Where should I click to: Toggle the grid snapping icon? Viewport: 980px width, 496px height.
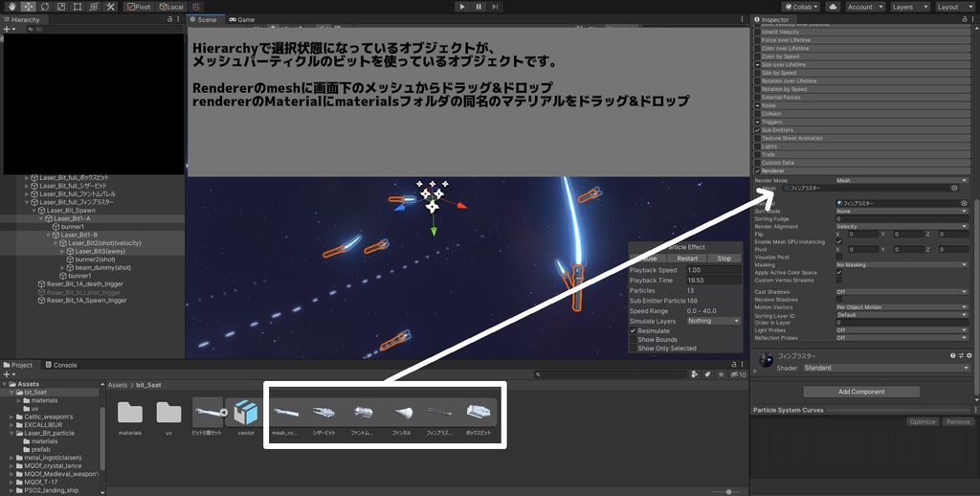pos(196,7)
